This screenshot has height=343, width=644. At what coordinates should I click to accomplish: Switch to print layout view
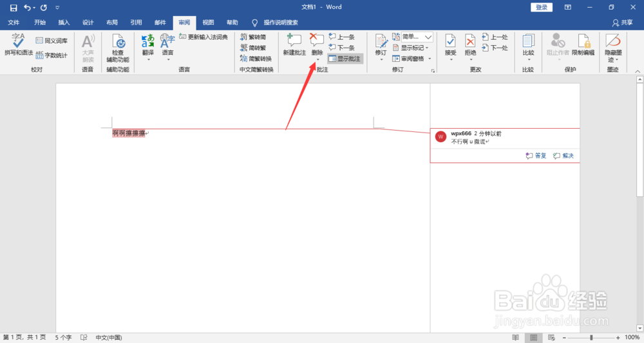tap(533, 338)
